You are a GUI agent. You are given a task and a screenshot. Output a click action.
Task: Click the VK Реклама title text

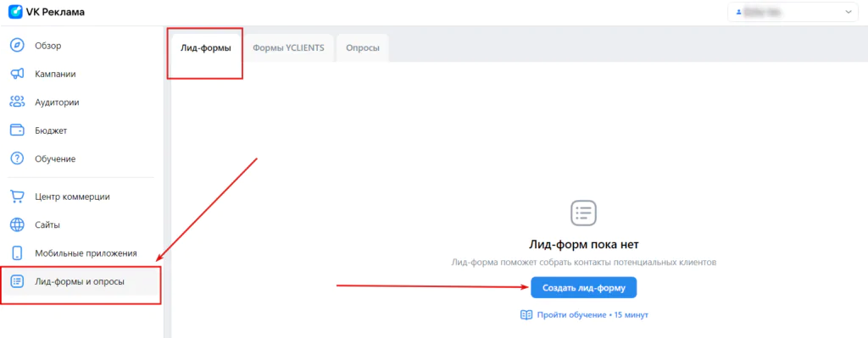pos(55,12)
